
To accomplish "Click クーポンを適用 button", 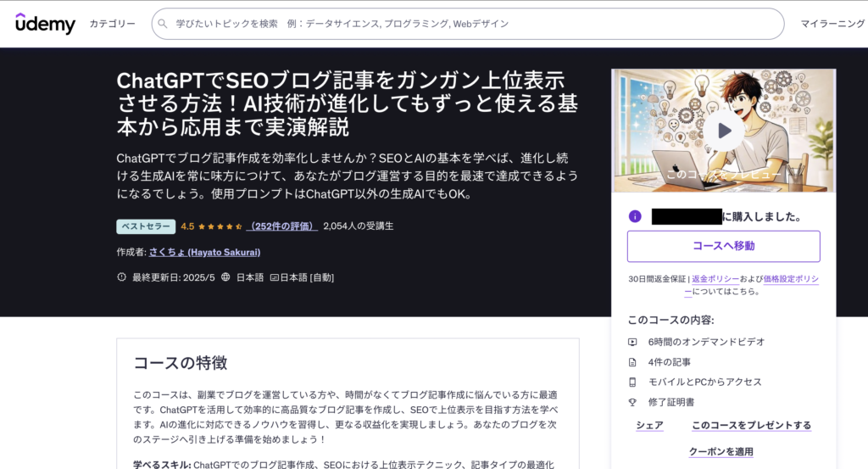I will tap(721, 452).
